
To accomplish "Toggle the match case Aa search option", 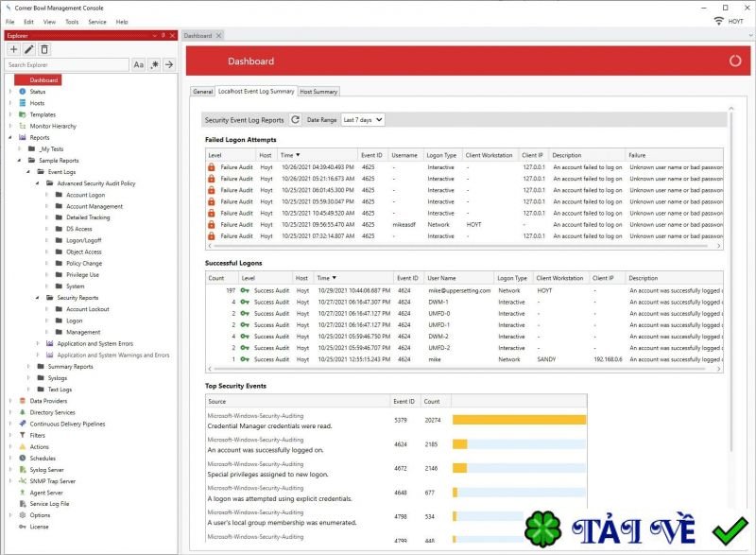I will point(138,65).
